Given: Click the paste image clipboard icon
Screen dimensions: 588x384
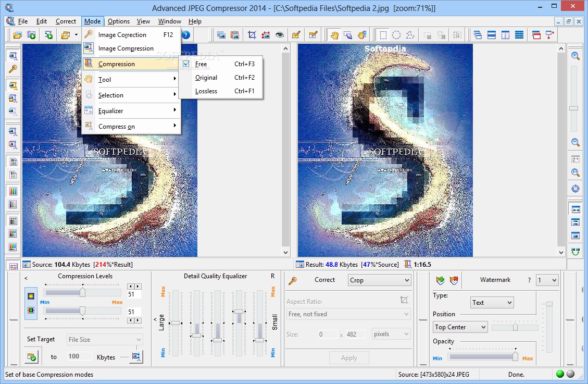Looking at the screenshot, I should [x=235, y=35].
